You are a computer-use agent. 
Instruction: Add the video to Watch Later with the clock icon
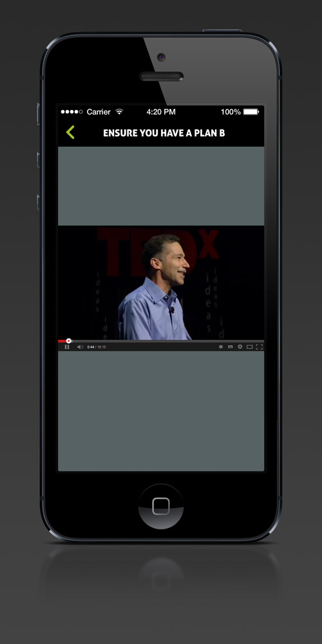coord(221,347)
